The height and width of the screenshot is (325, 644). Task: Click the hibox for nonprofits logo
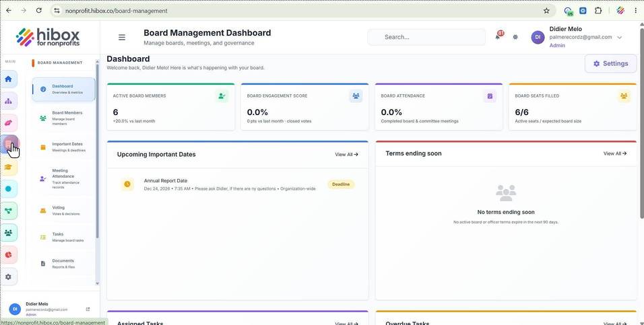(x=48, y=37)
